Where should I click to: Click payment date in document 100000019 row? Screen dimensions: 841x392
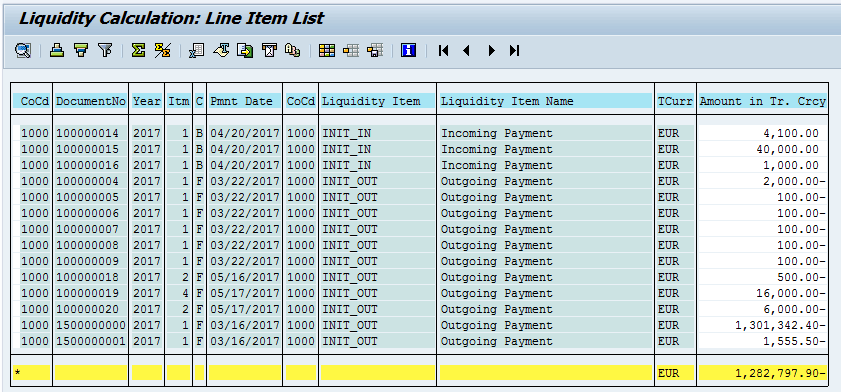(245, 293)
